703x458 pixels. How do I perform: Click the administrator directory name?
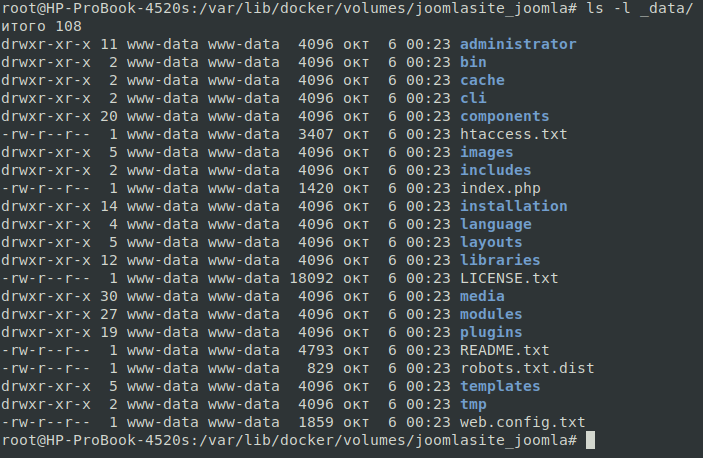point(518,44)
